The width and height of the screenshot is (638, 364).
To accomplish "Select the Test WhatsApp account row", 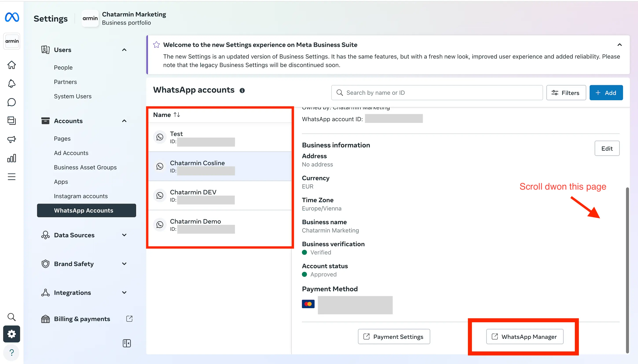I will pos(220,137).
